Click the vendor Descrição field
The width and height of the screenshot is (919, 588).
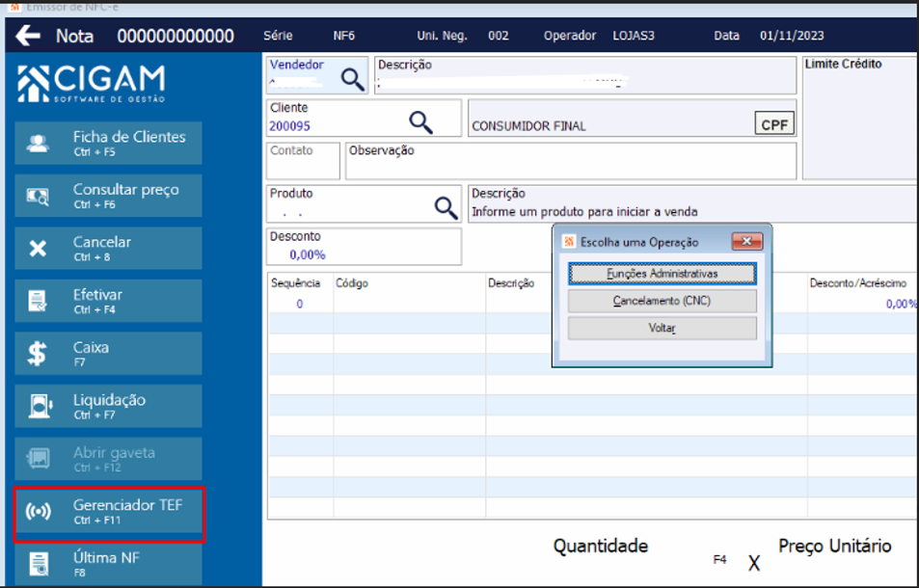(585, 75)
